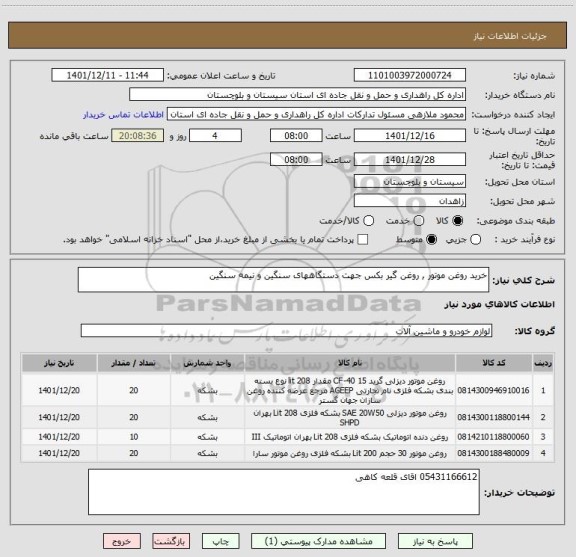This screenshot has width=576, height=557.
Task: Select the جزیی purchase type radio
Action: point(475,240)
